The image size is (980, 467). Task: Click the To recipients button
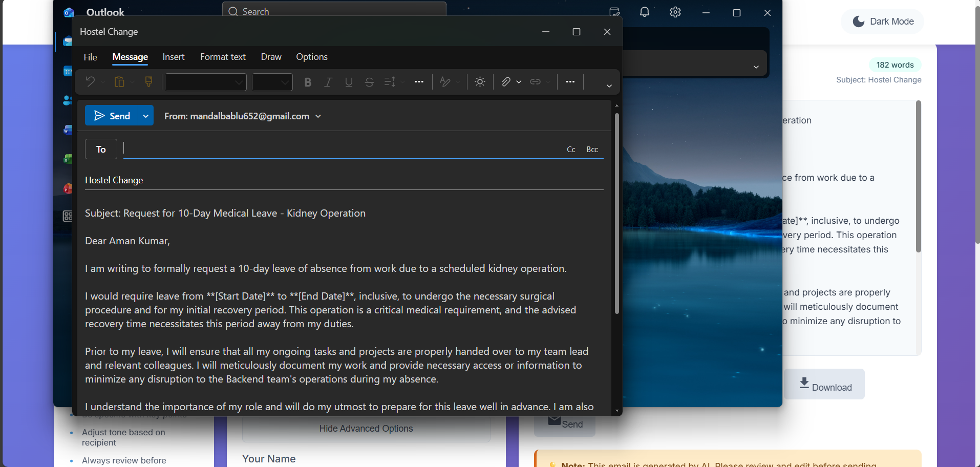101,149
